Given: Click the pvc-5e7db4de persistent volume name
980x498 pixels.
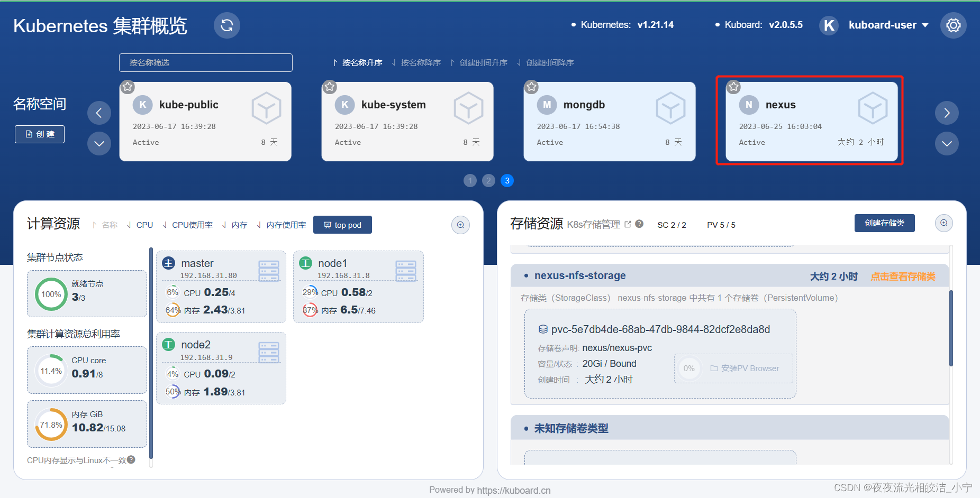Looking at the screenshot, I should coord(660,329).
